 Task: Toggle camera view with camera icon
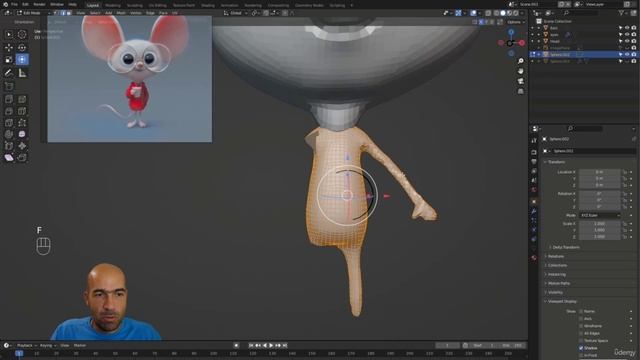pos(521,81)
